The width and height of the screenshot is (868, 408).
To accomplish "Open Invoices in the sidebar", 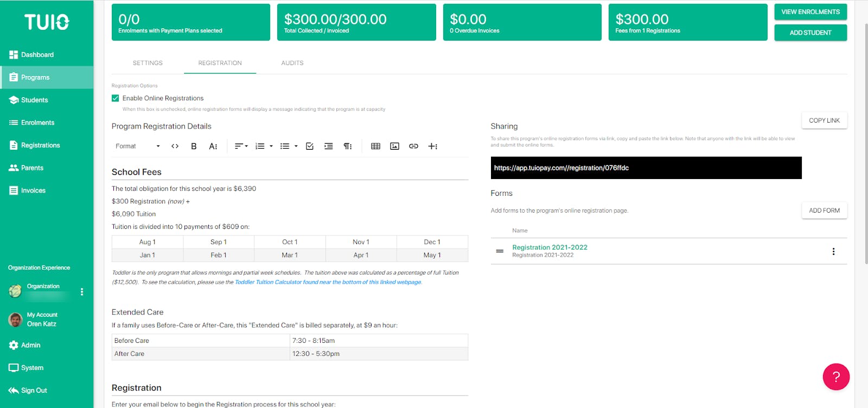I will tap(33, 190).
